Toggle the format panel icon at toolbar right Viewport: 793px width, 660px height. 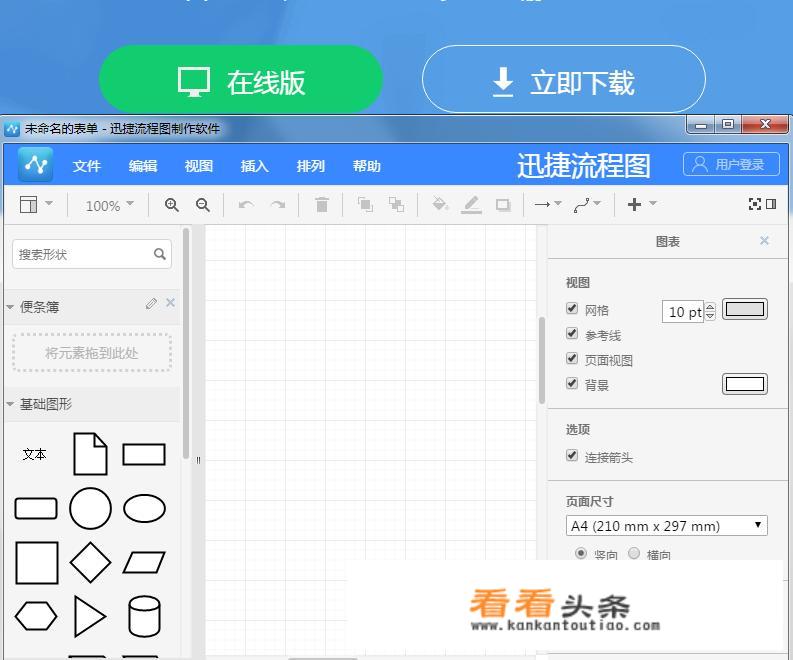point(771,204)
